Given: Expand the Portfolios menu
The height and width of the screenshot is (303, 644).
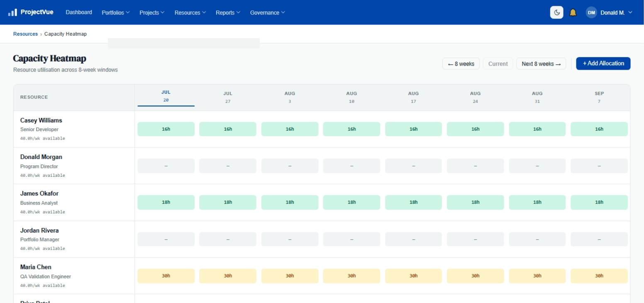Looking at the screenshot, I should point(116,13).
